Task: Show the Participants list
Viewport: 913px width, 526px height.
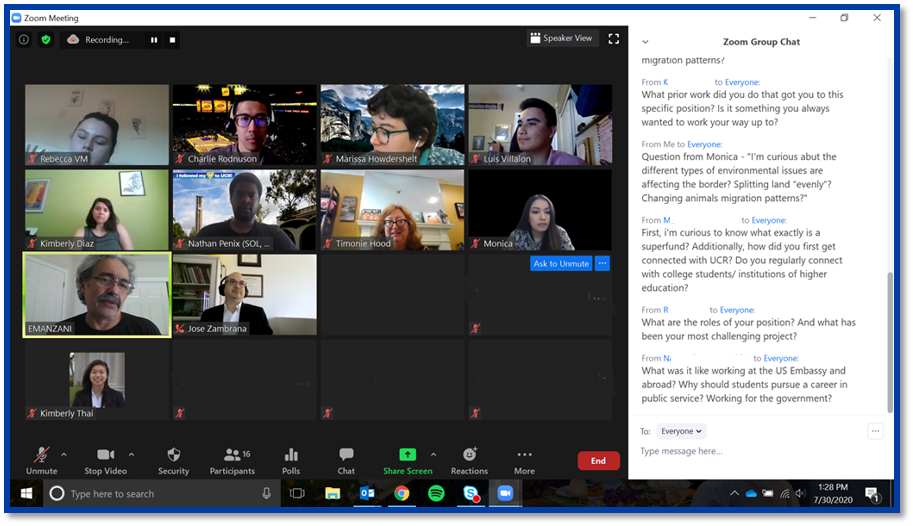Action: point(232,460)
